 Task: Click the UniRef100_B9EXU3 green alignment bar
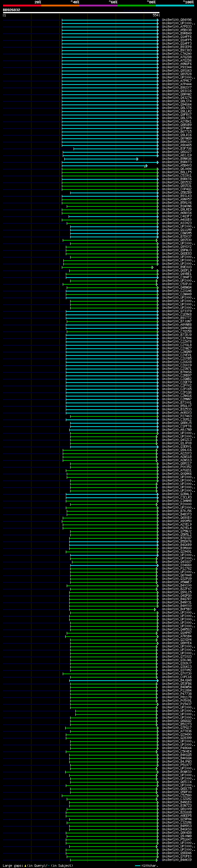pyautogui.click(x=107, y=267)
